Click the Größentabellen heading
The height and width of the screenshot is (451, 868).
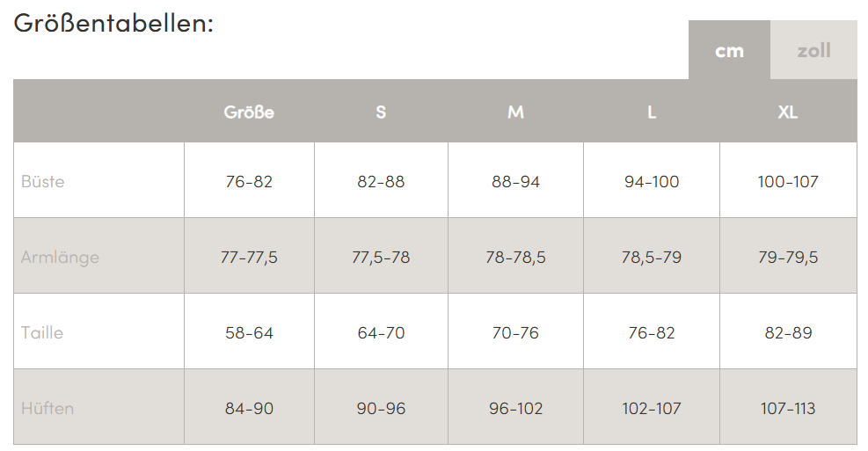pos(114,23)
